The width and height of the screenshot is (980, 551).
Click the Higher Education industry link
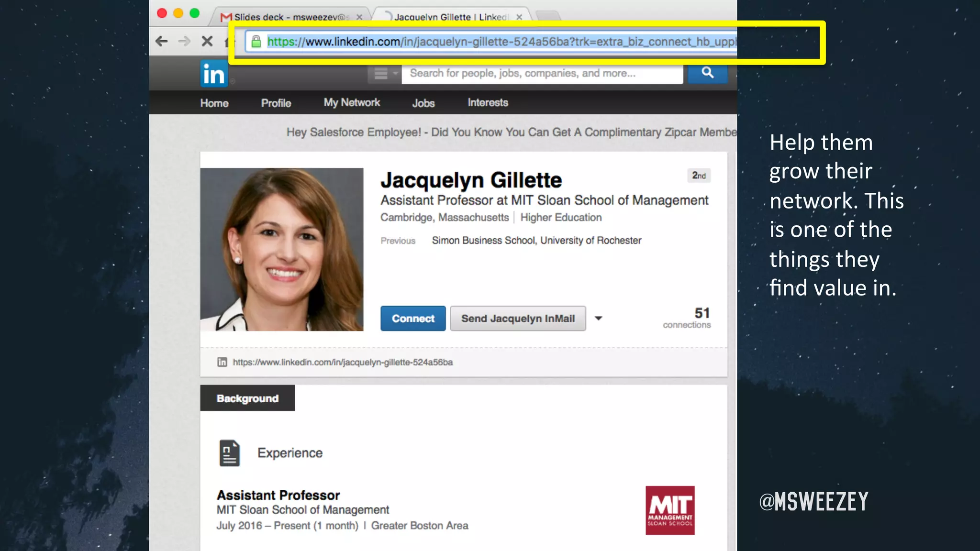(x=561, y=218)
